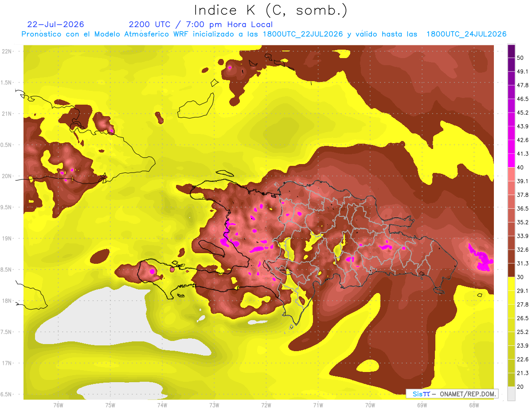
Task: Click the '22N' latitude label
Action: click(x=7, y=51)
